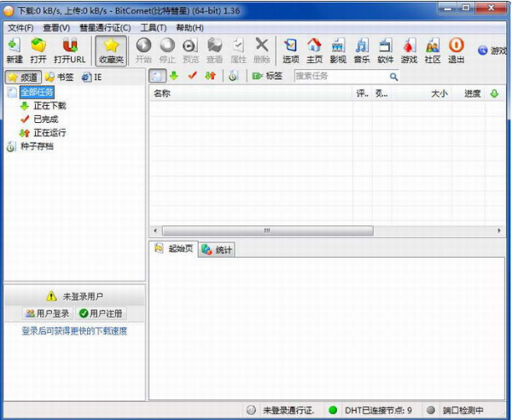The image size is (512, 420).
Task: Select 正在运行 in the task tree
Action: pyautogui.click(x=49, y=133)
